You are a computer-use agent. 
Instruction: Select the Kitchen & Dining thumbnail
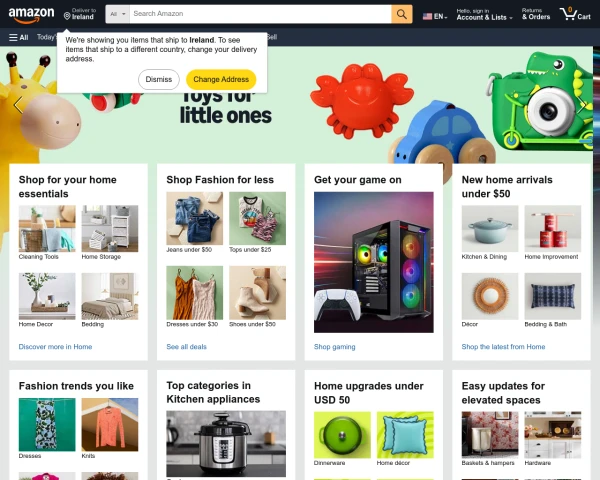tap(490, 229)
